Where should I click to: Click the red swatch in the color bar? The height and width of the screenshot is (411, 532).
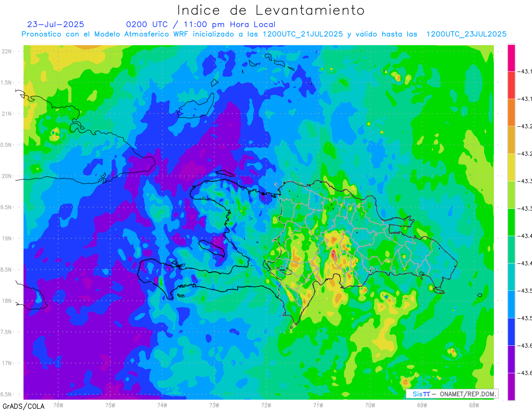[x=511, y=85]
